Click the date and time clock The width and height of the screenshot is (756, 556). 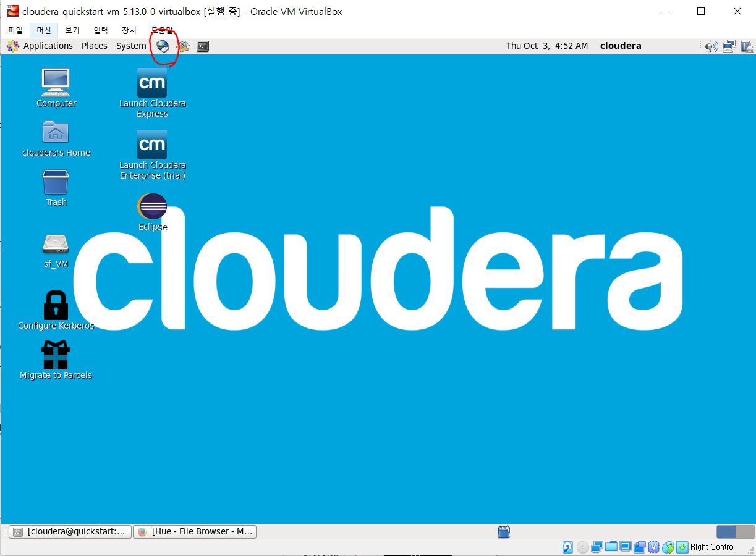tap(547, 46)
